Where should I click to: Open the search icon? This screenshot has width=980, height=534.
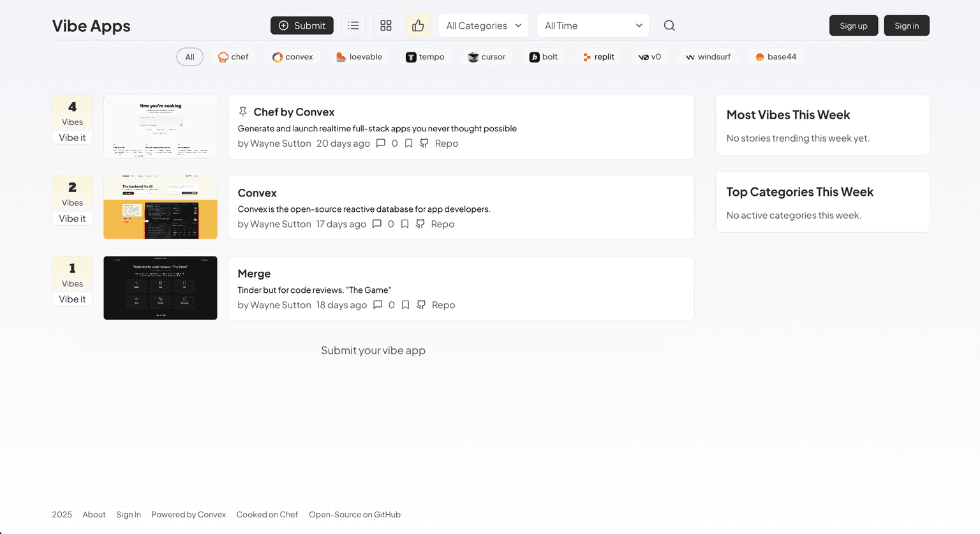coord(669,26)
